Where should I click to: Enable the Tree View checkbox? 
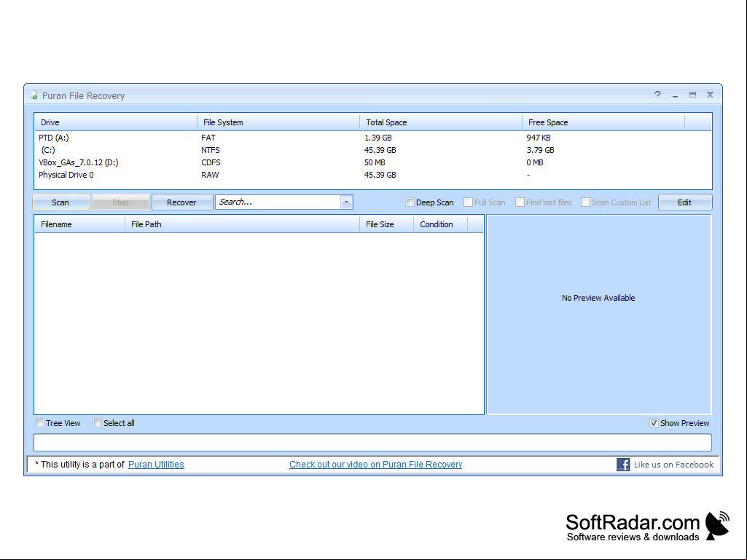40,423
